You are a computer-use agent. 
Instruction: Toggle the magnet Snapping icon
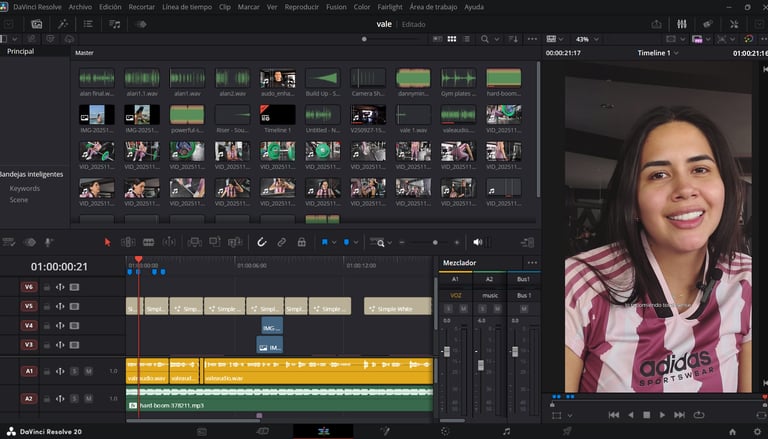(261, 242)
